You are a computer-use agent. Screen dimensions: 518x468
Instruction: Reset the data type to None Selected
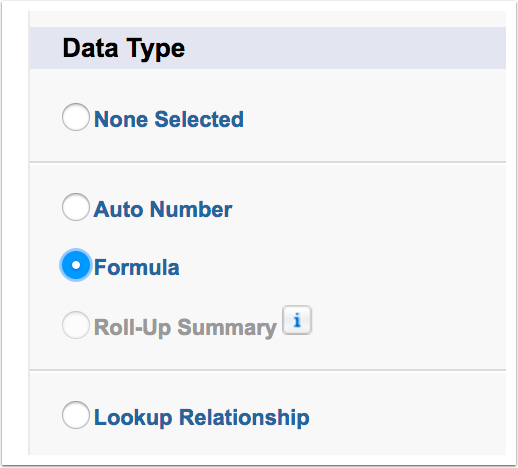[76, 117]
